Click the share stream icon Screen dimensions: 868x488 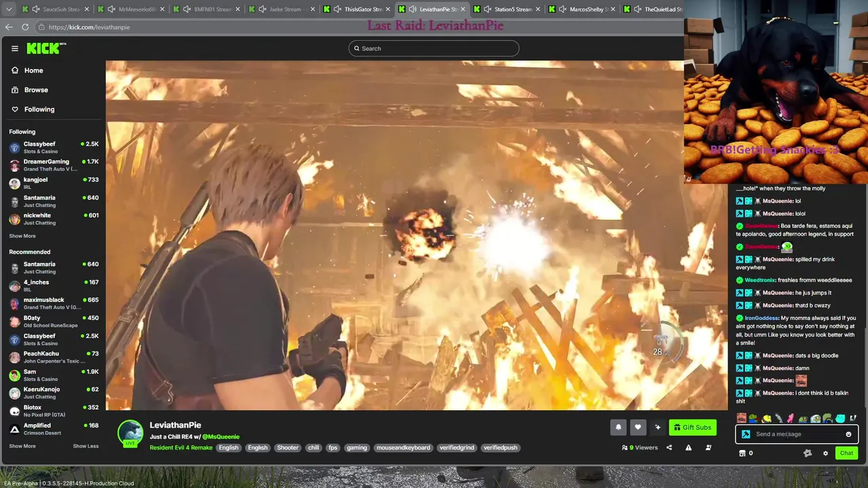669,447
